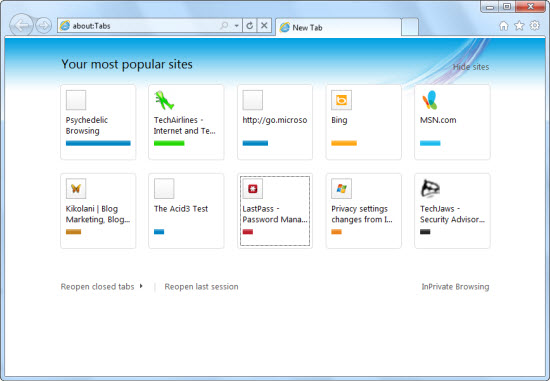
Task: Hide popular sites with Hide sites link
Action: [x=471, y=67]
